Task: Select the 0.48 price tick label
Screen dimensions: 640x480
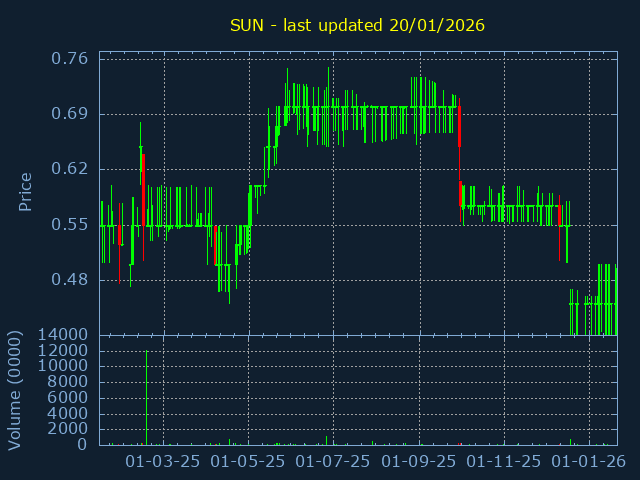Action: (x=68, y=280)
